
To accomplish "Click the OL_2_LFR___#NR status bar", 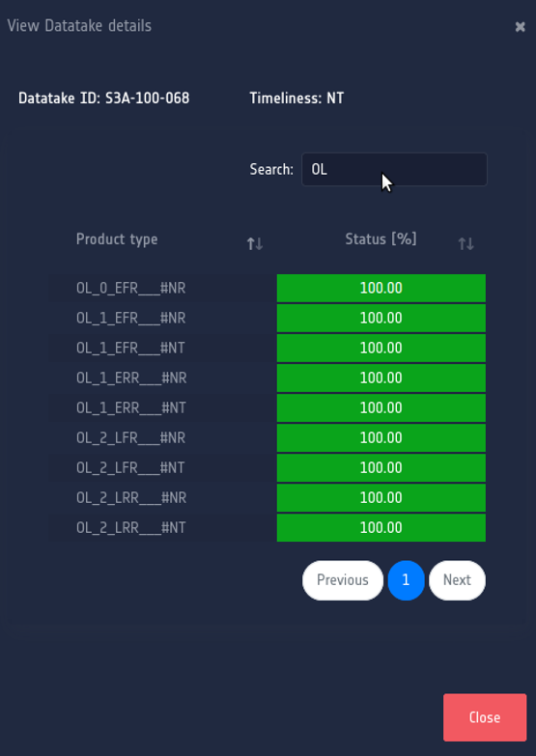I will click(x=381, y=437).
